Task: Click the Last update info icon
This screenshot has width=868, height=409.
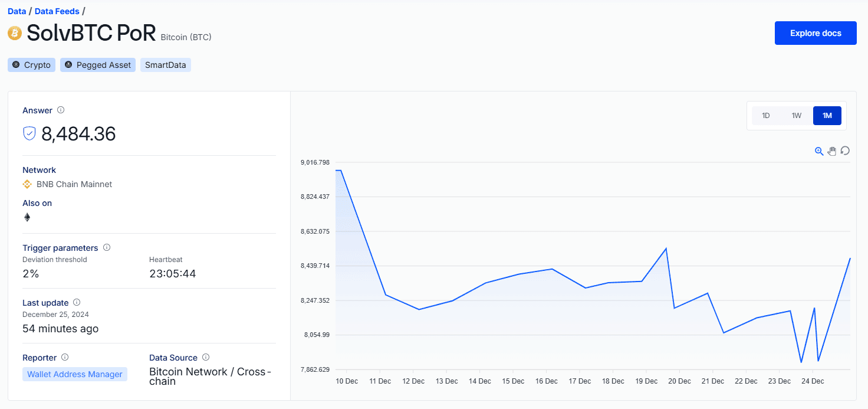Action: coord(77,302)
